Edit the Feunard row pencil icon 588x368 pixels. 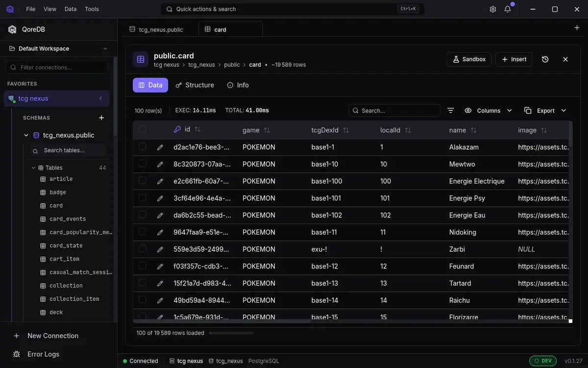click(160, 266)
